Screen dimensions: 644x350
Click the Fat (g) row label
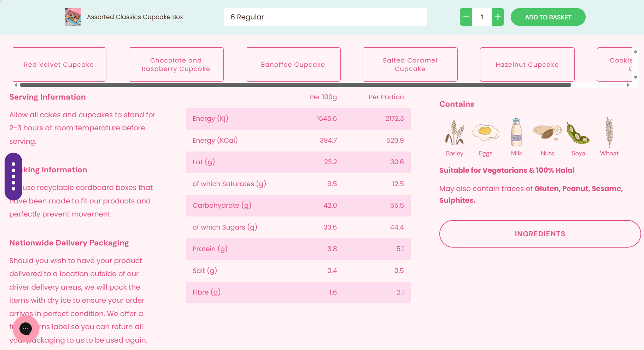click(204, 162)
